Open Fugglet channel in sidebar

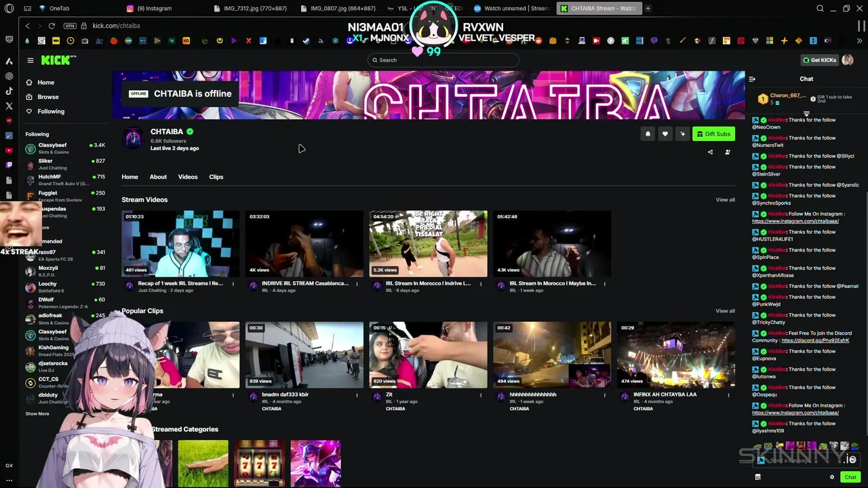click(x=65, y=197)
